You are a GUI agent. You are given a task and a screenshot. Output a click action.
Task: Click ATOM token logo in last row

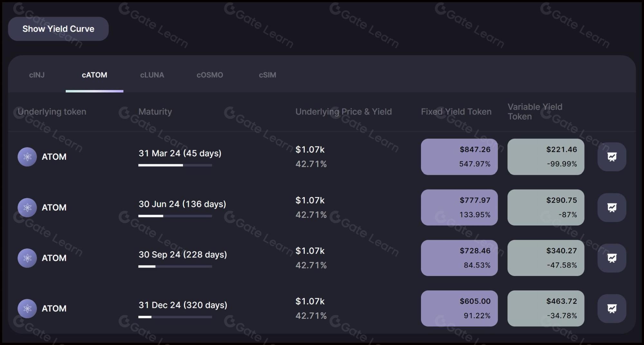[27, 309]
